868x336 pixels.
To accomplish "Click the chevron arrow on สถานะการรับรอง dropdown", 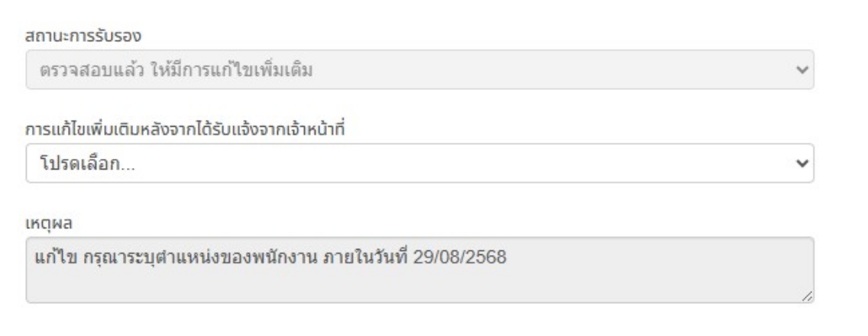I will tap(801, 70).
